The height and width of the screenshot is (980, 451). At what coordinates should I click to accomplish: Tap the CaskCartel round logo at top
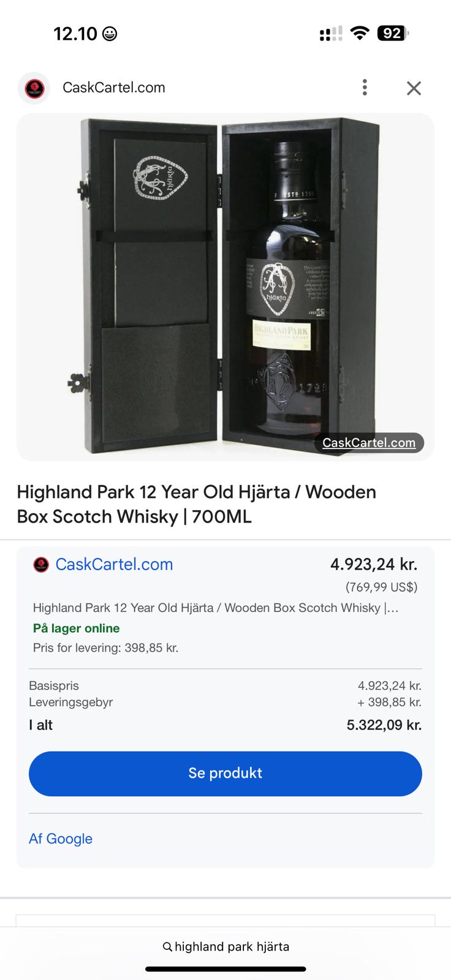[34, 88]
